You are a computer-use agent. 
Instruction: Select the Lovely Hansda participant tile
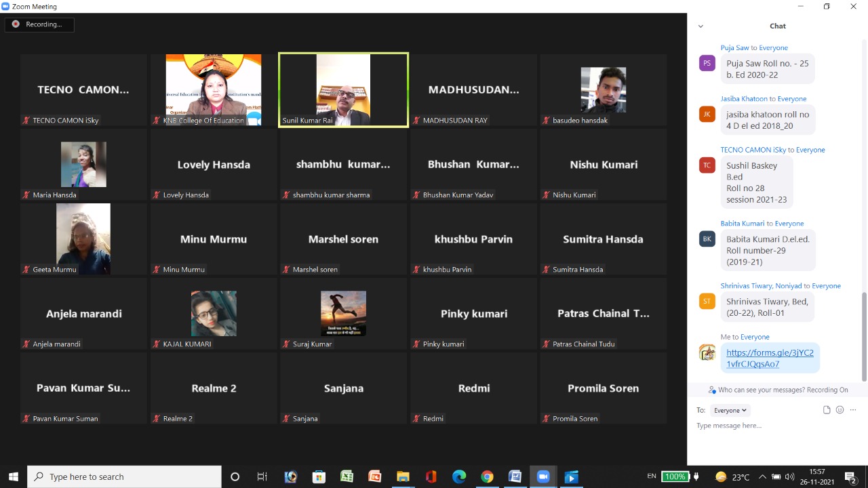coord(214,164)
